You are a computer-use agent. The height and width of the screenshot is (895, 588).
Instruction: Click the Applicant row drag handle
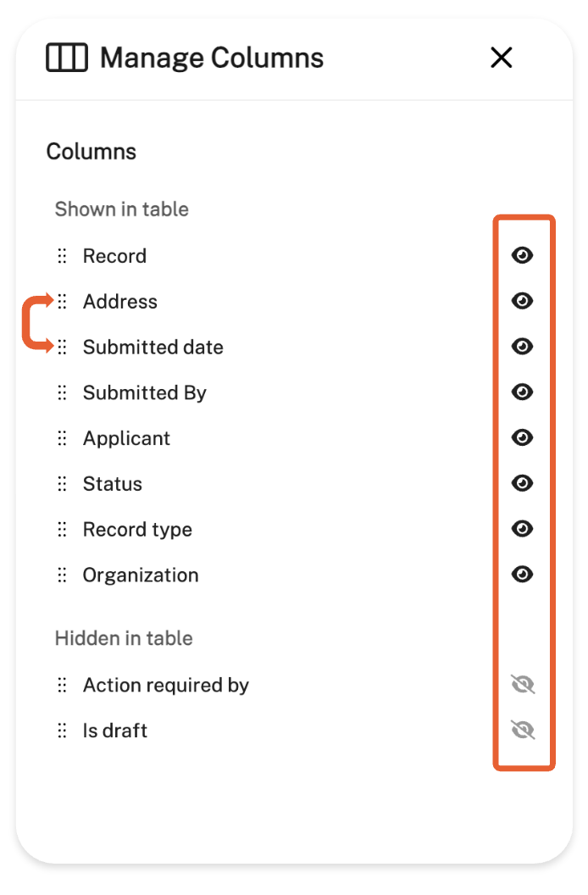(62, 438)
